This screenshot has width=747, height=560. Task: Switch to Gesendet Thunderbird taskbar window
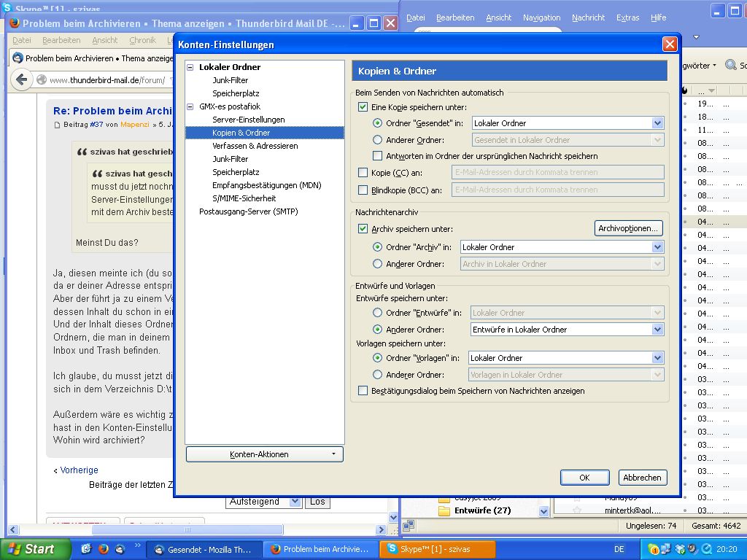pos(204,550)
